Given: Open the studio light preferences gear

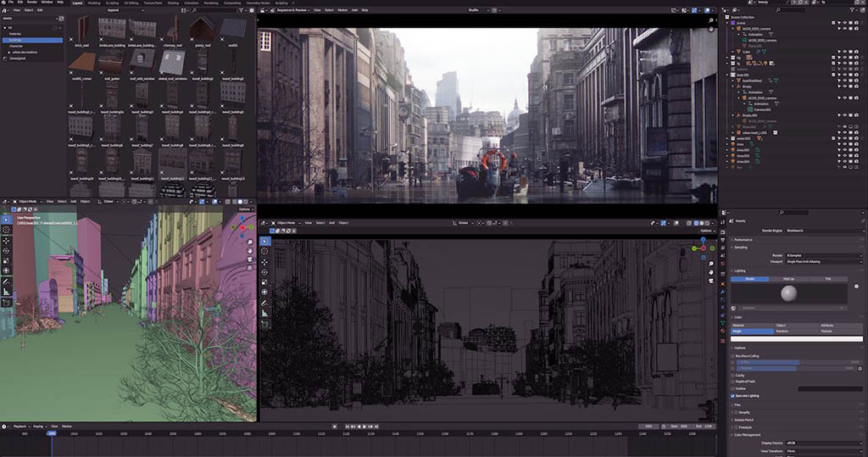Looking at the screenshot, I should (856, 287).
